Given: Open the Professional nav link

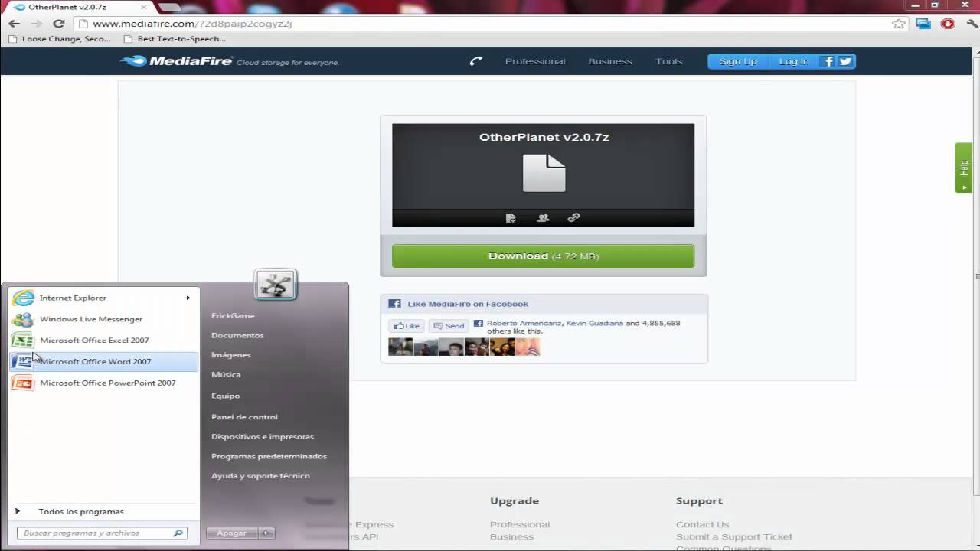Looking at the screenshot, I should pyautogui.click(x=535, y=61).
